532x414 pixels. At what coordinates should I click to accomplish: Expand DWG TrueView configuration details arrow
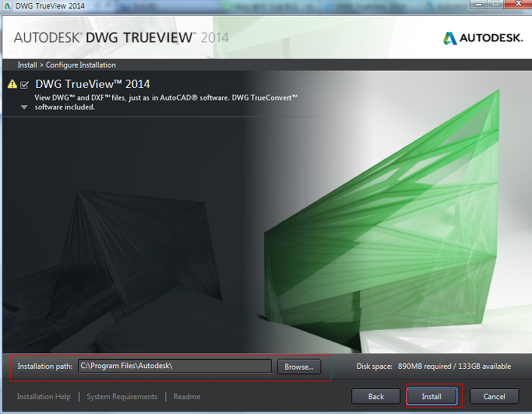pyautogui.click(x=24, y=107)
